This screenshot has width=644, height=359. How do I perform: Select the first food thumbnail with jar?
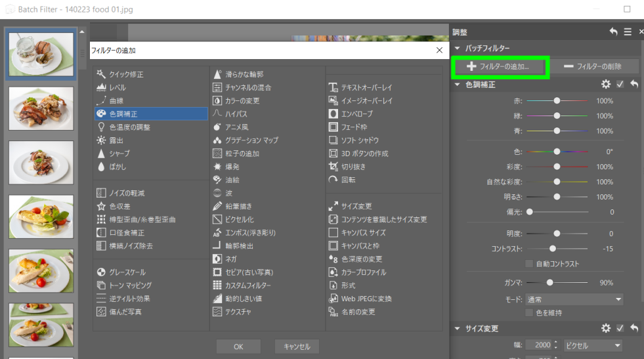click(x=41, y=54)
